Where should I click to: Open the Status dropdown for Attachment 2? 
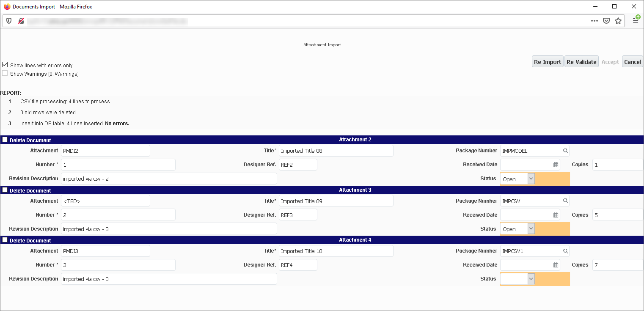pos(531,178)
